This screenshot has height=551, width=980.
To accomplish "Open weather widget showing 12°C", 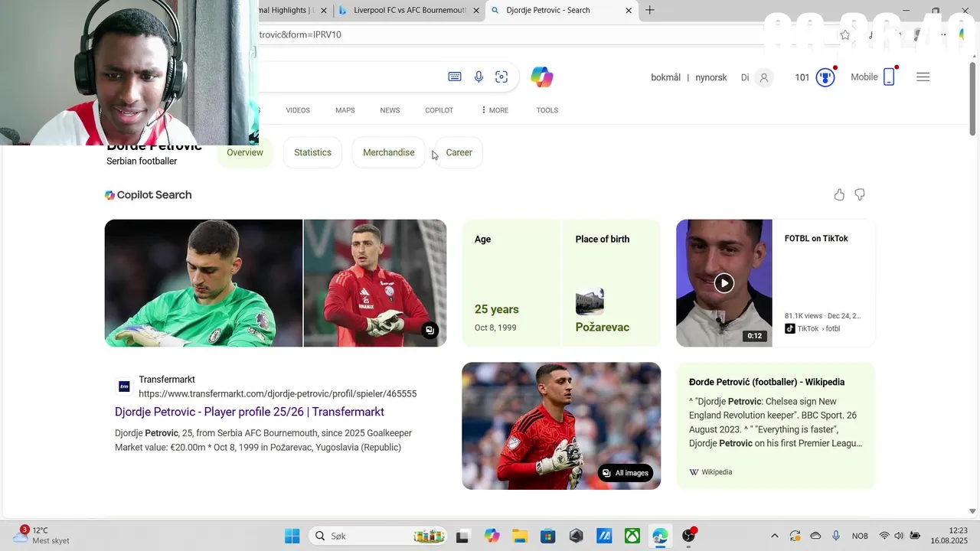I will point(42,535).
